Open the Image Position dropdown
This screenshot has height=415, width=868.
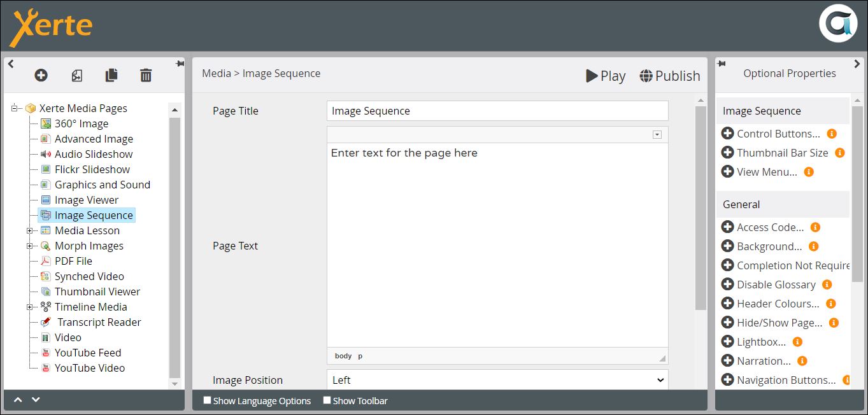[497, 380]
